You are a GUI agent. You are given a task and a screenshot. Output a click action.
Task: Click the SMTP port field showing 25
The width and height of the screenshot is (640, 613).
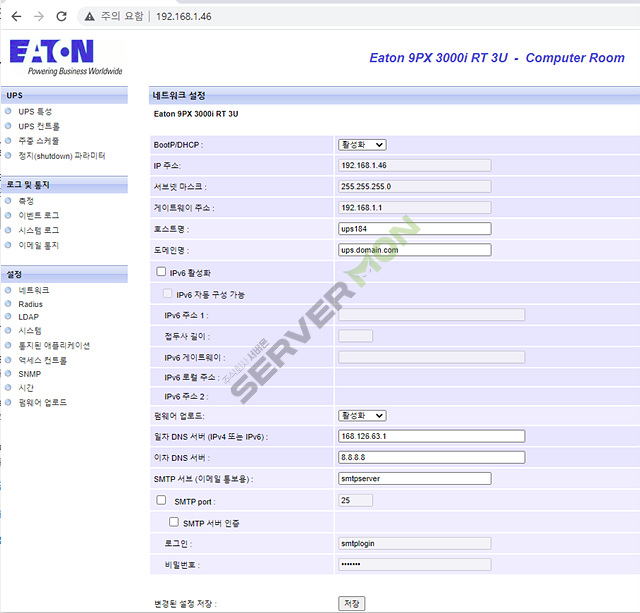tap(356, 500)
